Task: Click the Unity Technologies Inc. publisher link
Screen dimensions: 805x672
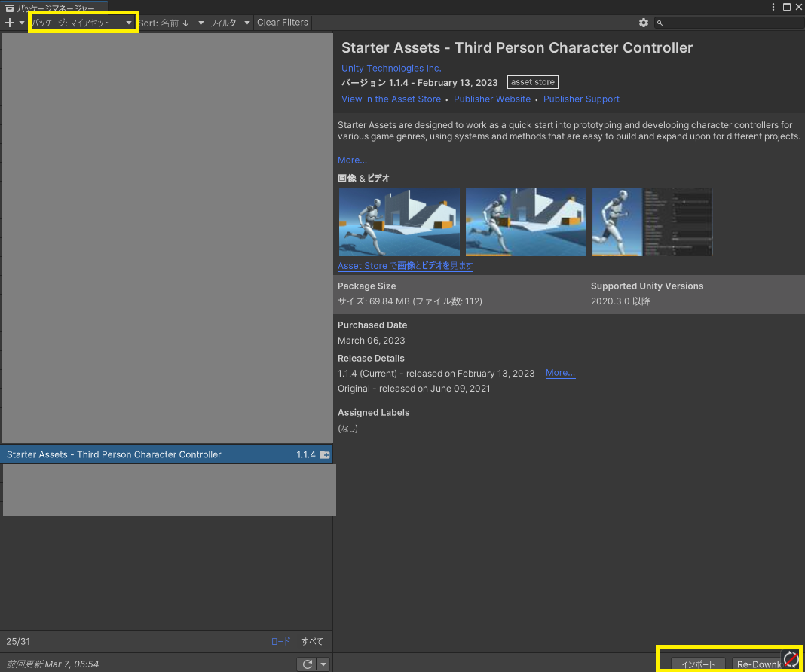Action: click(391, 69)
